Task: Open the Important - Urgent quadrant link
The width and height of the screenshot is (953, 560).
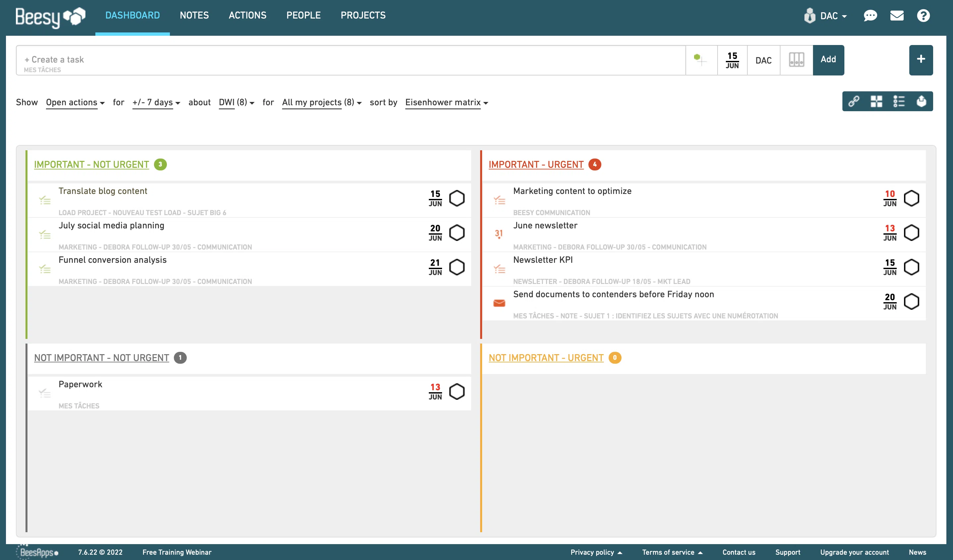Action: [x=536, y=165]
